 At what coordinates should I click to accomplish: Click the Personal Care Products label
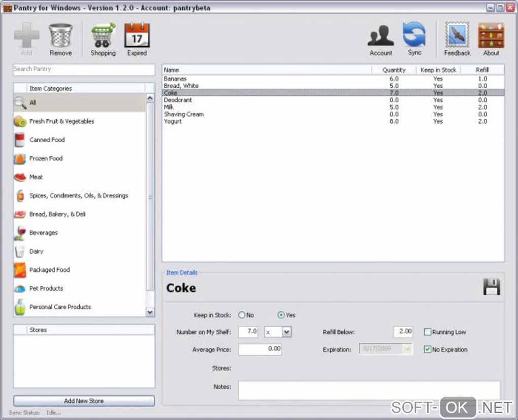(60, 307)
